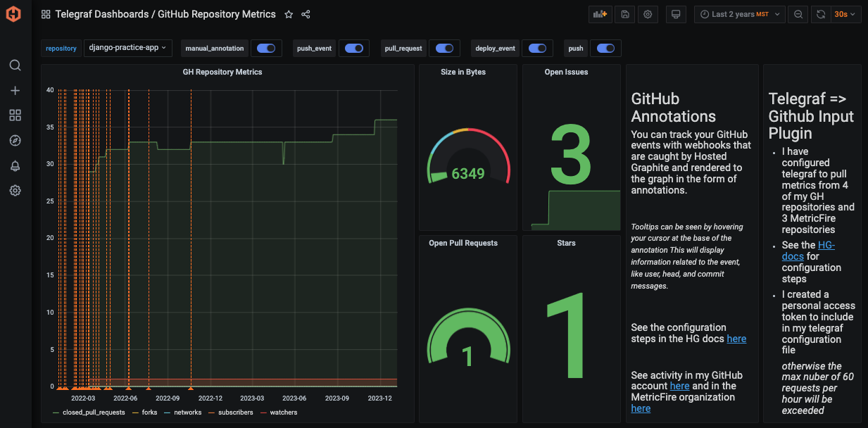
Task: Open the Alerting bell icon
Action: pos(15,165)
